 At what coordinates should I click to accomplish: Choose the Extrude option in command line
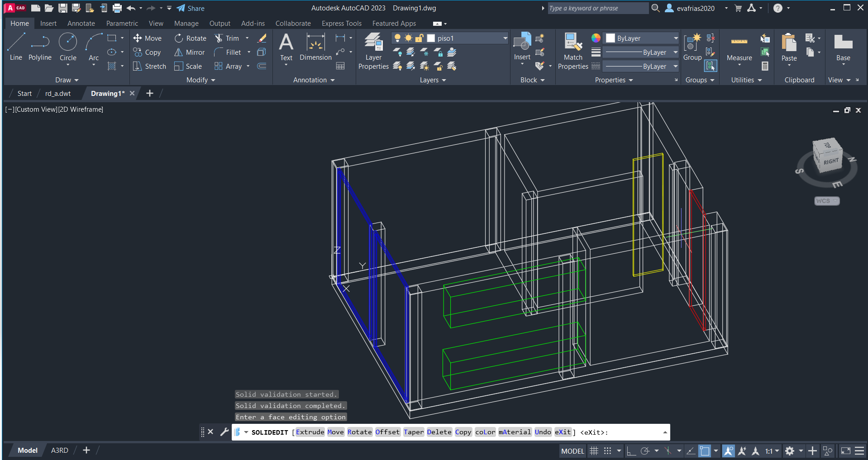310,432
